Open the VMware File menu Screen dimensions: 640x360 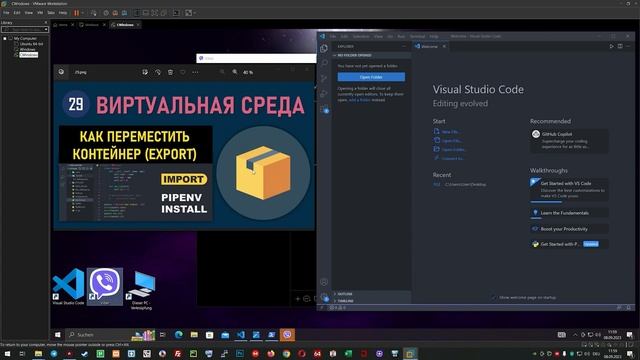point(6,13)
